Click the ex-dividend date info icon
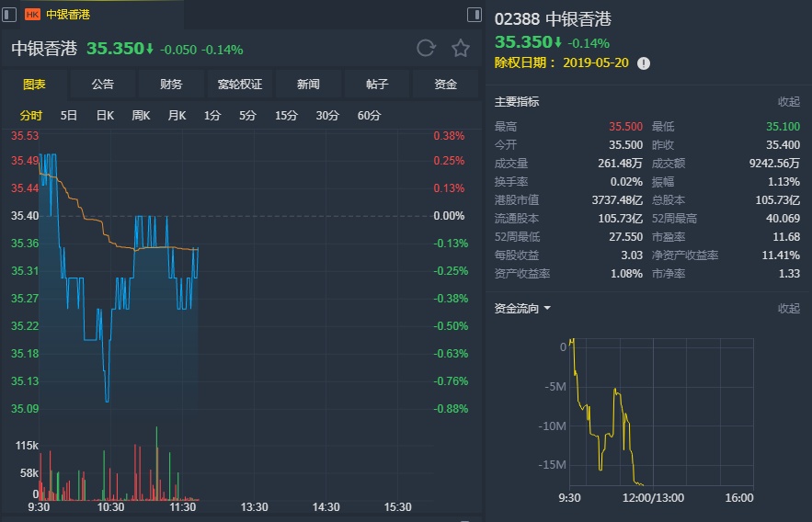This screenshot has width=812, height=522. click(x=644, y=62)
